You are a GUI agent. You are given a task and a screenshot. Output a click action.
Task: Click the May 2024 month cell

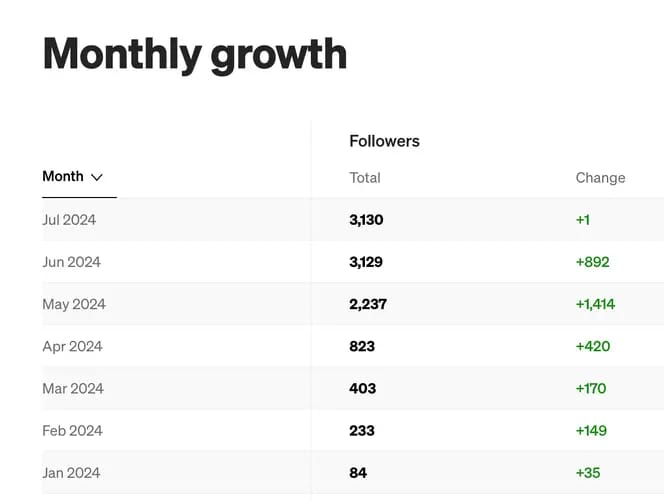(x=73, y=304)
